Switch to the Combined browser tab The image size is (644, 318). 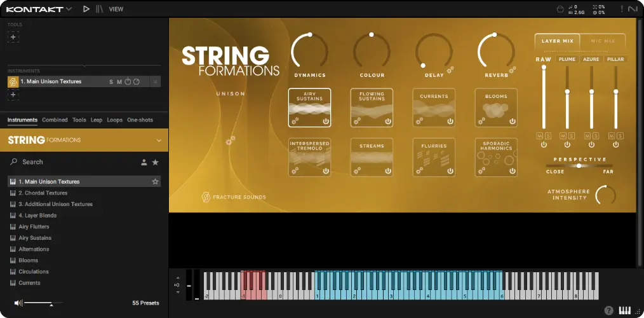point(55,120)
